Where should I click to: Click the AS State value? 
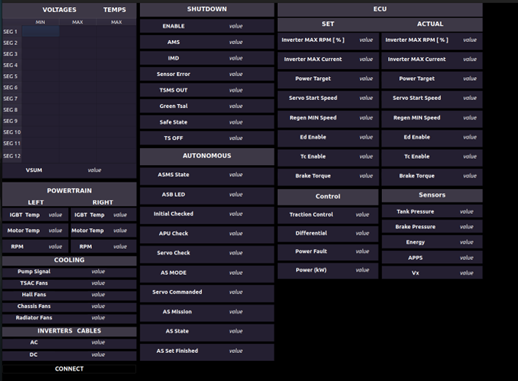point(236,331)
